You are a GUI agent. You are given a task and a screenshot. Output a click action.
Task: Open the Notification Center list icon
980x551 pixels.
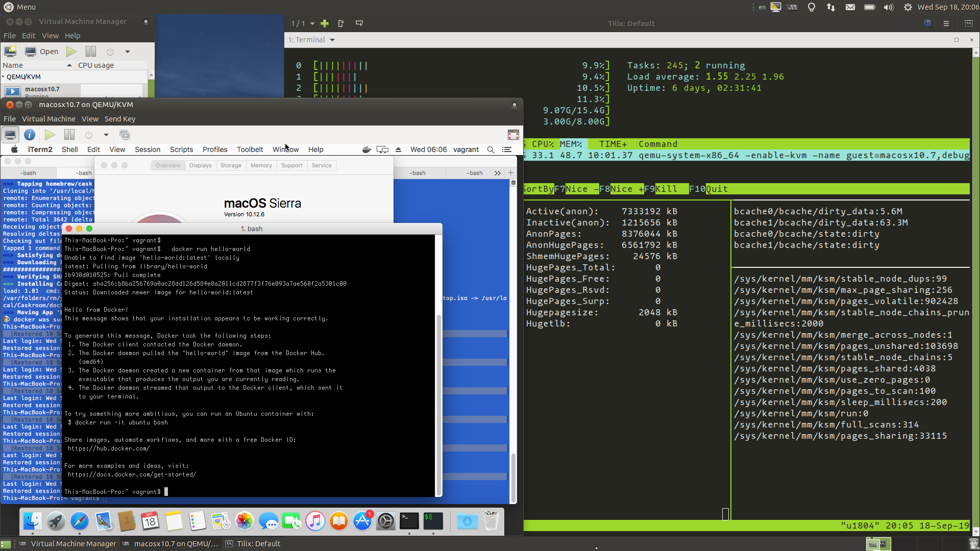(507, 149)
